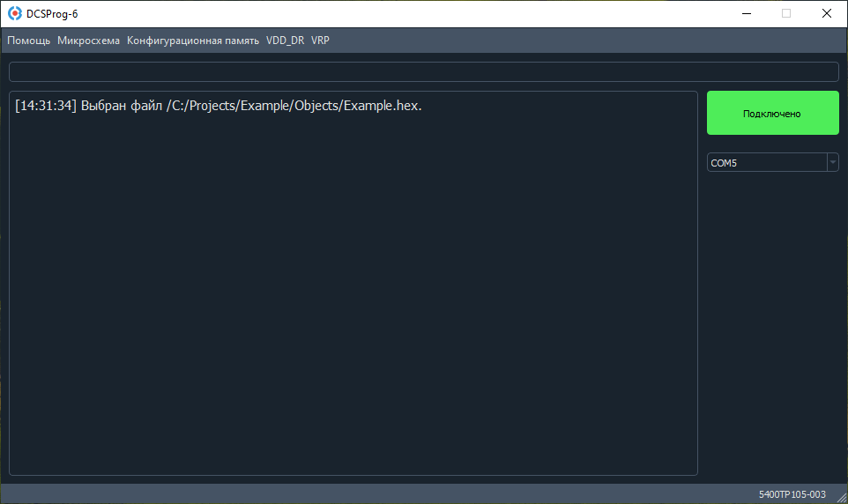Click the window resize grip in the corner

point(842,498)
